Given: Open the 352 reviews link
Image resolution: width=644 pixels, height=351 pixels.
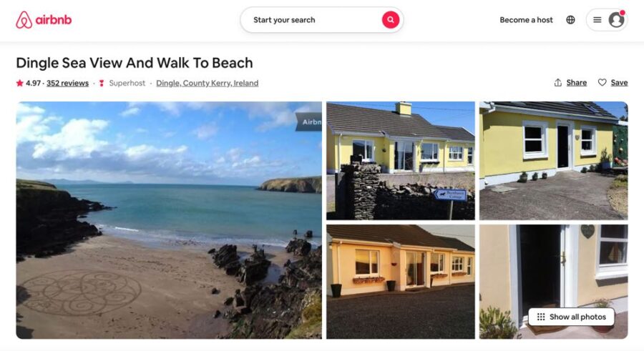Looking at the screenshot, I should (x=67, y=83).
